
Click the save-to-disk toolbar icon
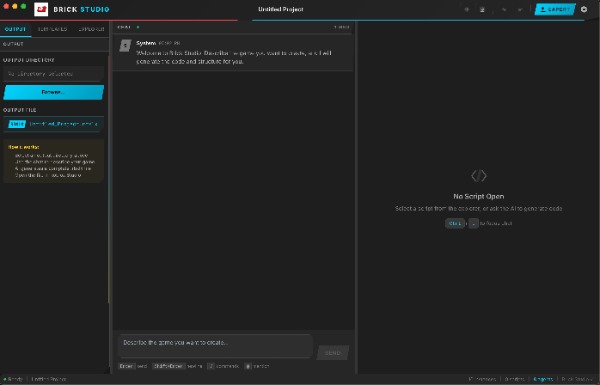click(x=482, y=9)
